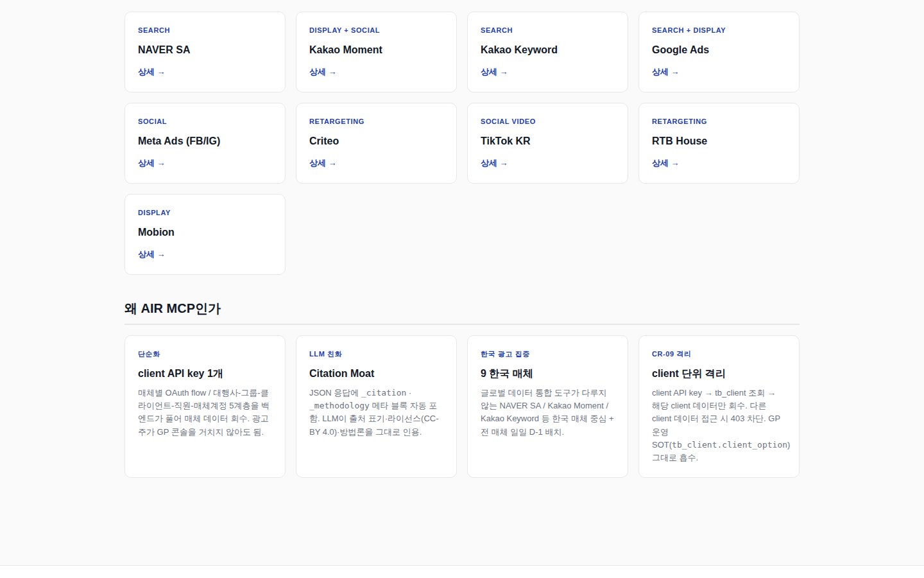Open the RTB House 상세 link
The height and width of the screenshot is (578, 924).
[x=665, y=163]
